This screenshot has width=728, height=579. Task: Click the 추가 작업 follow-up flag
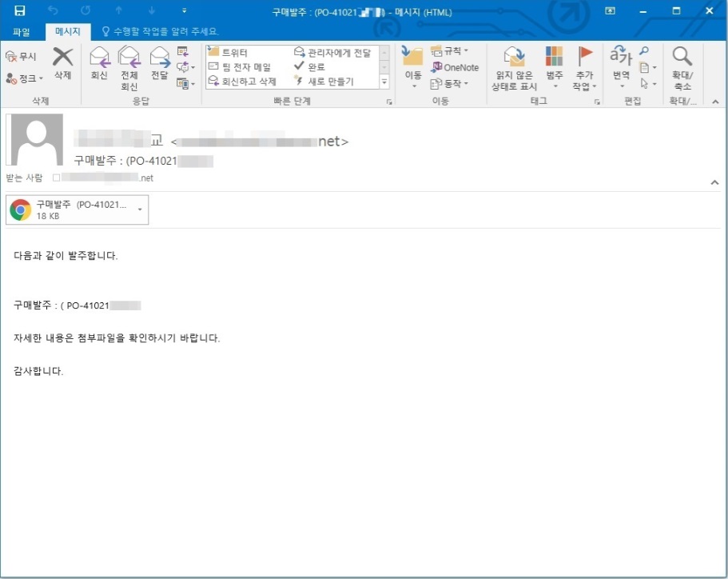click(x=584, y=68)
